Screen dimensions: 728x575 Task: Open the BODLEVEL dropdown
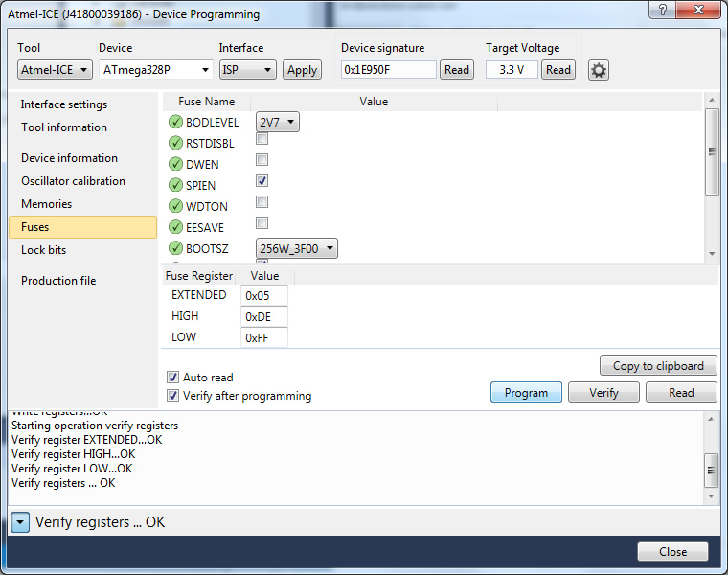coord(278,122)
